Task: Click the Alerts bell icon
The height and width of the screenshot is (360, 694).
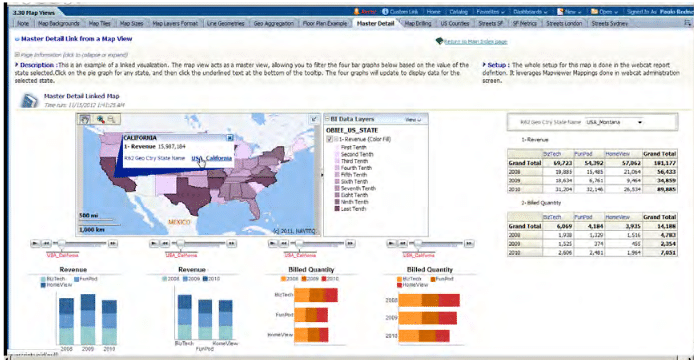Action: coord(357,12)
